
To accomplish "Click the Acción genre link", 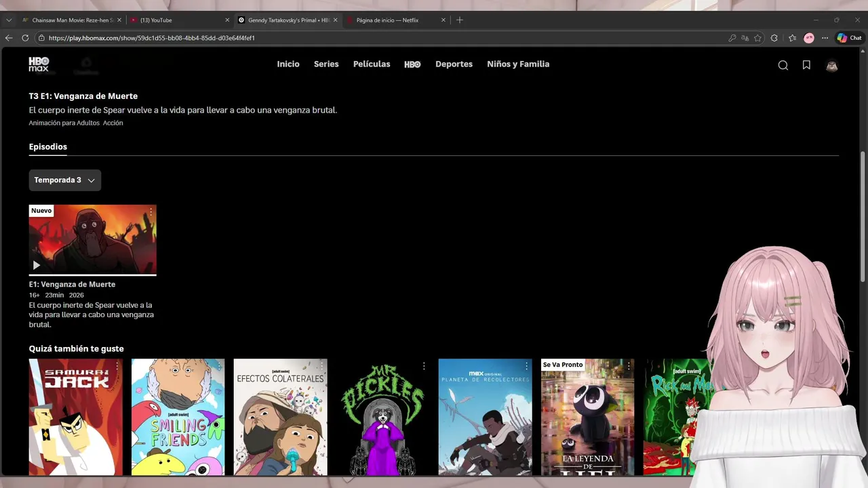I will click(x=113, y=123).
